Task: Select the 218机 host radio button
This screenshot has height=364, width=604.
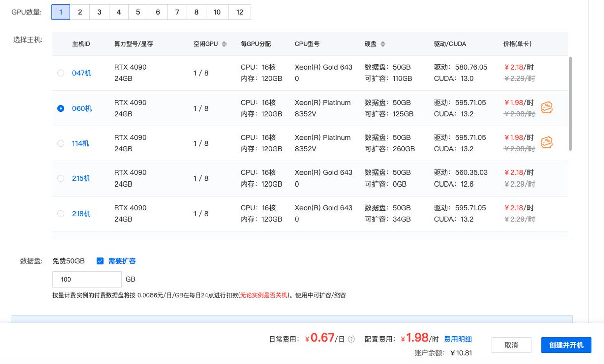Action: 61,214
